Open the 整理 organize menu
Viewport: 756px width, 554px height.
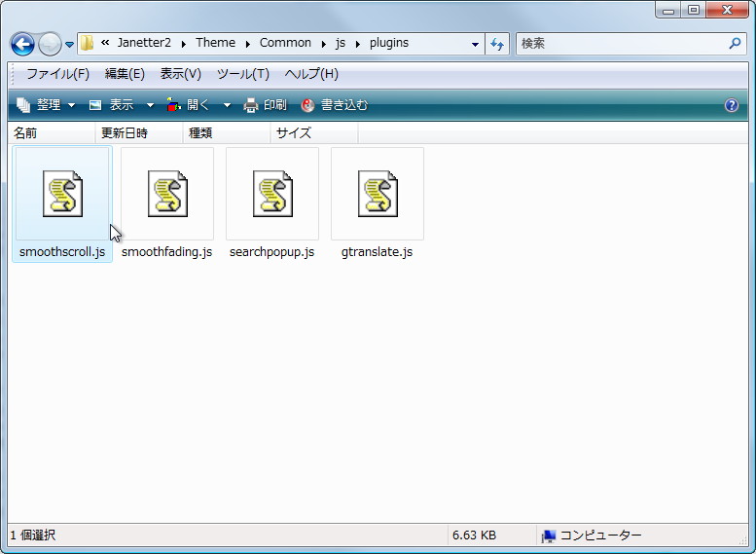pyautogui.click(x=46, y=105)
